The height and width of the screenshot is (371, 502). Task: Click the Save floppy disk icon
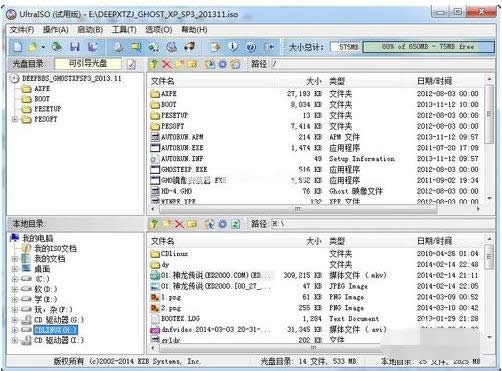click(x=75, y=47)
